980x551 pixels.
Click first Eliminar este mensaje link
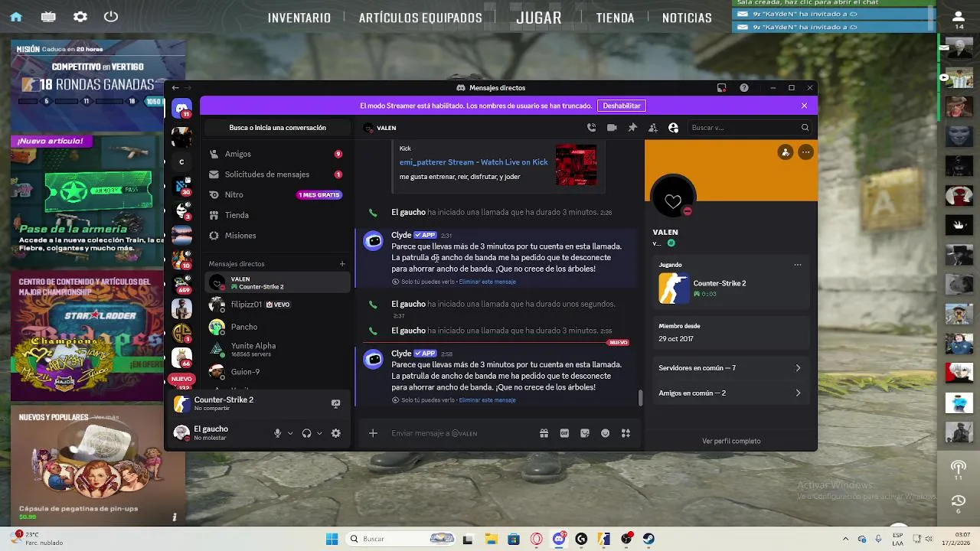point(487,282)
